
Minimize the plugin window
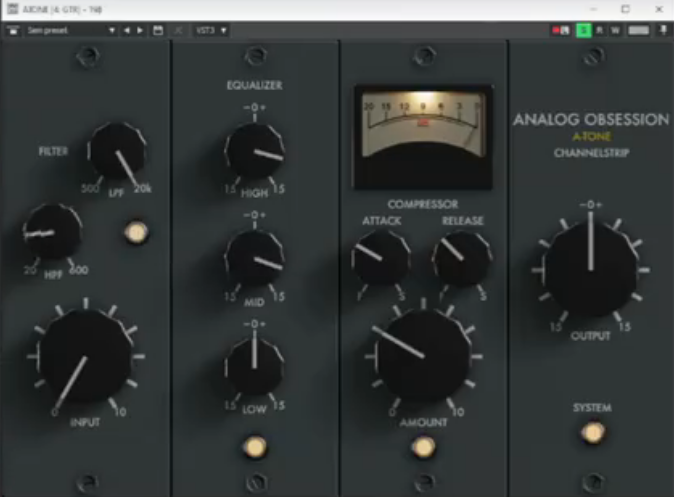[594, 9]
